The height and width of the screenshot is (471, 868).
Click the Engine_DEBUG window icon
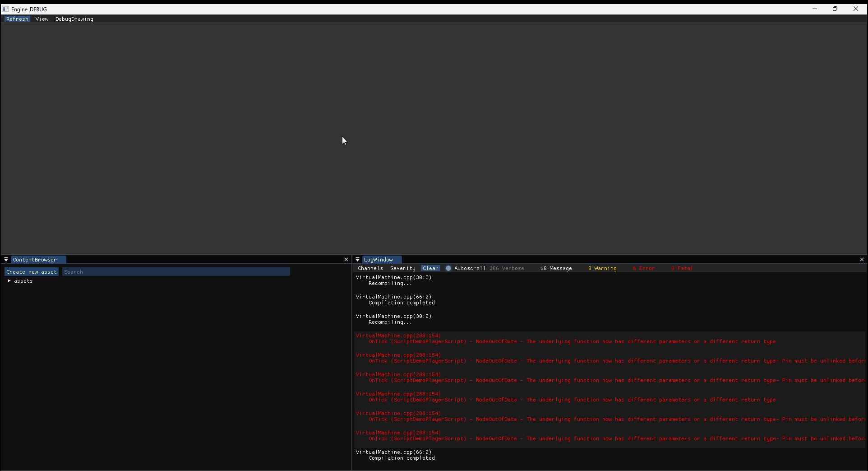(5, 9)
